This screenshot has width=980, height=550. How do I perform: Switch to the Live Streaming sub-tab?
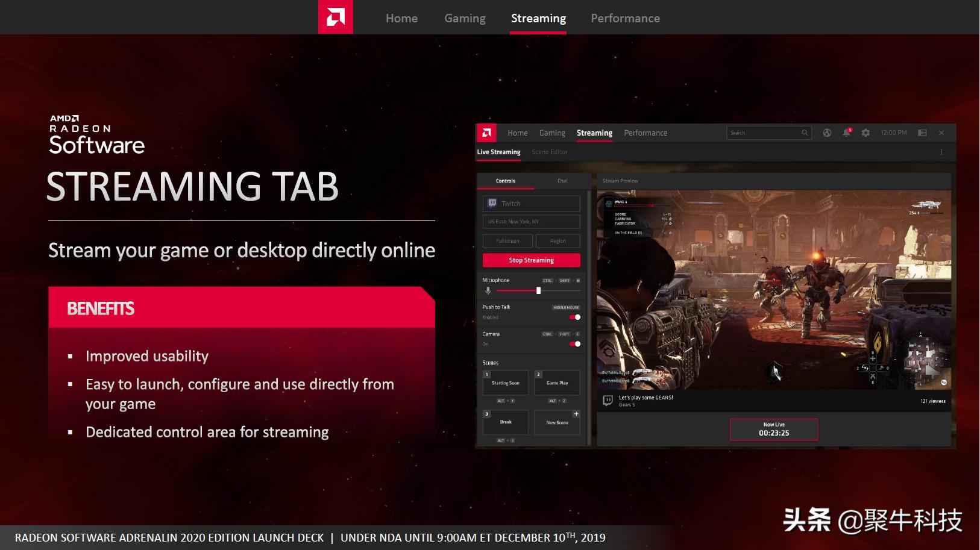[x=498, y=152]
